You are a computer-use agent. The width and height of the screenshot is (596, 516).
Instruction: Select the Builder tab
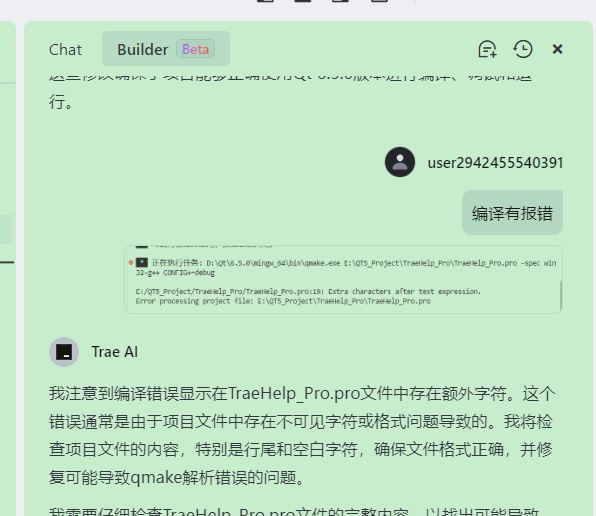pyautogui.click(x=166, y=49)
